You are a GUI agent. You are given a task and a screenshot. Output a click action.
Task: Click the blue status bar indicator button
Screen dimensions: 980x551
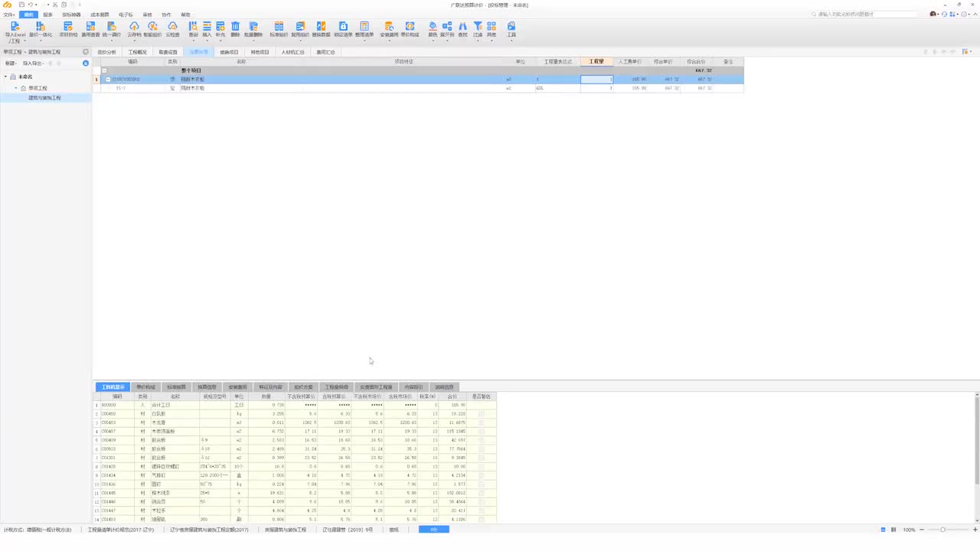click(433, 530)
